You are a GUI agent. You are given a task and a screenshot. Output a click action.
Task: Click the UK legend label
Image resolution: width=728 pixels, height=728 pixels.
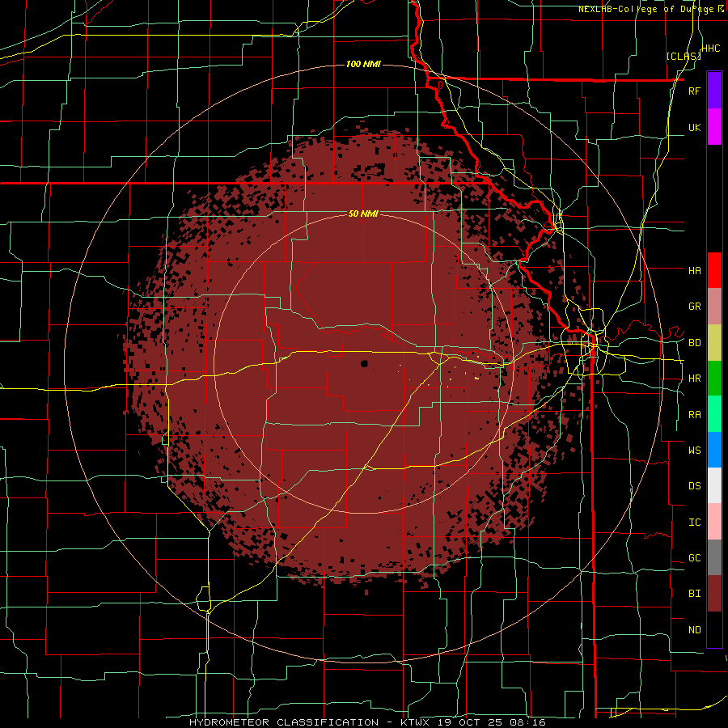694,127
